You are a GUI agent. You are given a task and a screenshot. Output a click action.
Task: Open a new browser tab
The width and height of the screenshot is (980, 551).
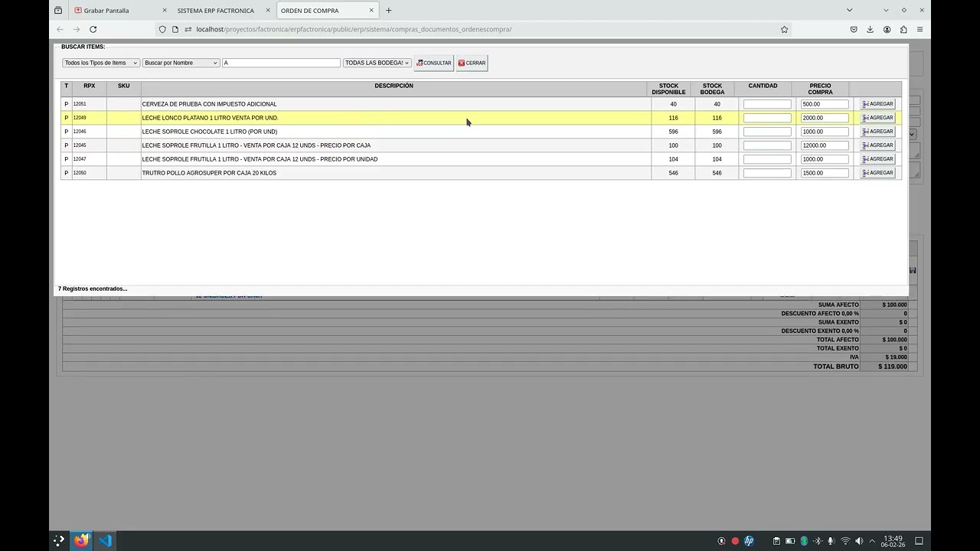click(x=389, y=11)
